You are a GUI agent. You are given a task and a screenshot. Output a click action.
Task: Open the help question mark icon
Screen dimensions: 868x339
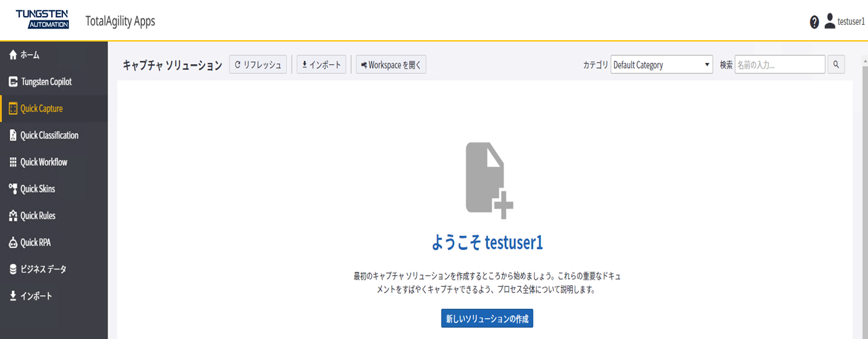pos(814,22)
